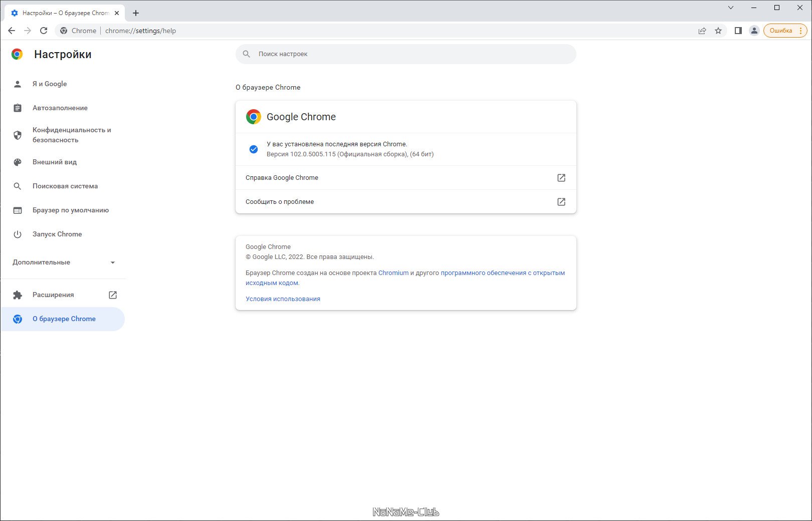Select Внешний вид in sidebar
Image resolution: width=812 pixels, height=521 pixels.
pyautogui.click(x=55, y=162)
